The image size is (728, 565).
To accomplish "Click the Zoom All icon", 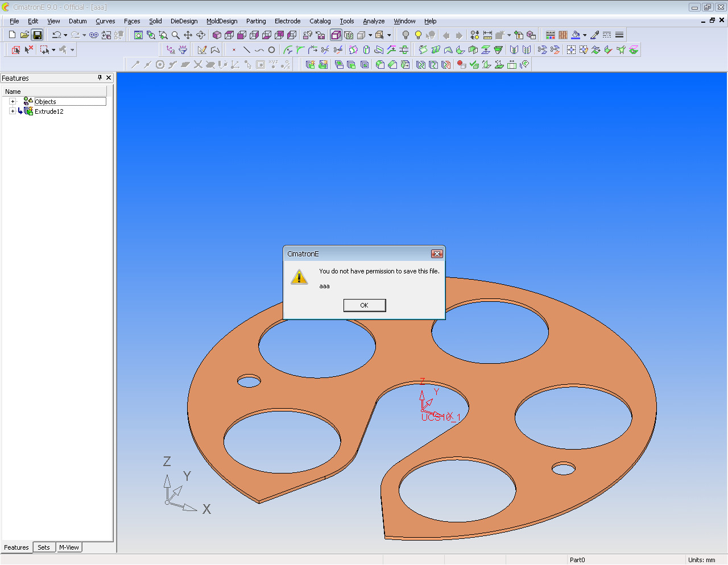I will coord(138,35).
